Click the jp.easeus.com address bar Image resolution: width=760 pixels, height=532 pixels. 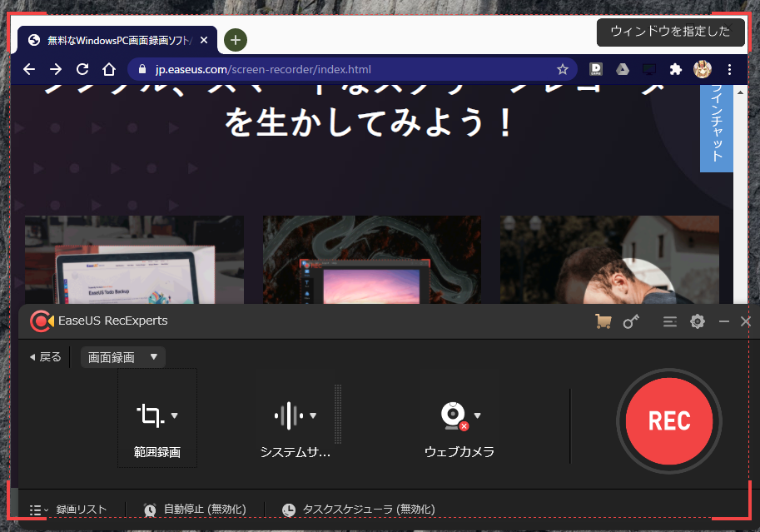[x=352, y=69]
